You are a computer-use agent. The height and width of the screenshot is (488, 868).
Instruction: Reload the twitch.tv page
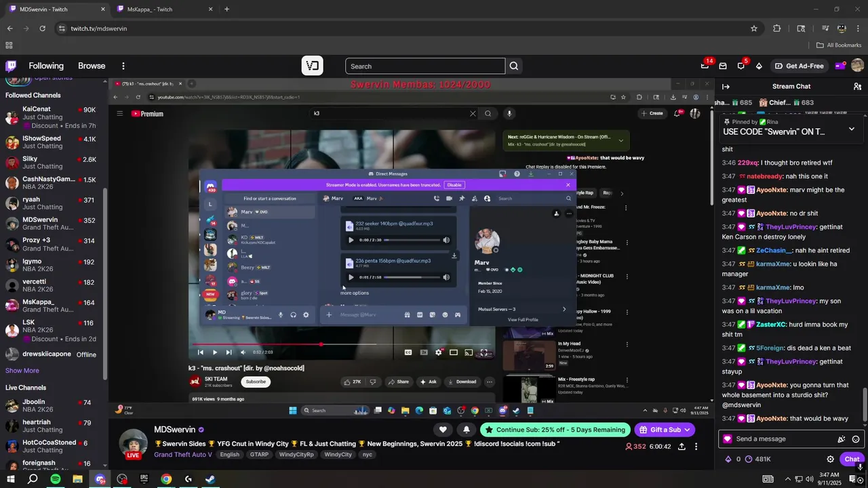(42, 28)
